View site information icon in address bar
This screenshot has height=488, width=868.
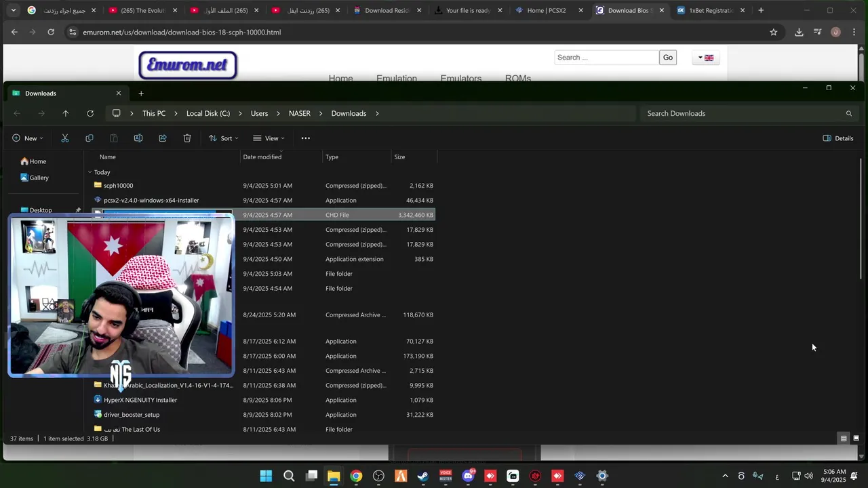(73, 32)
